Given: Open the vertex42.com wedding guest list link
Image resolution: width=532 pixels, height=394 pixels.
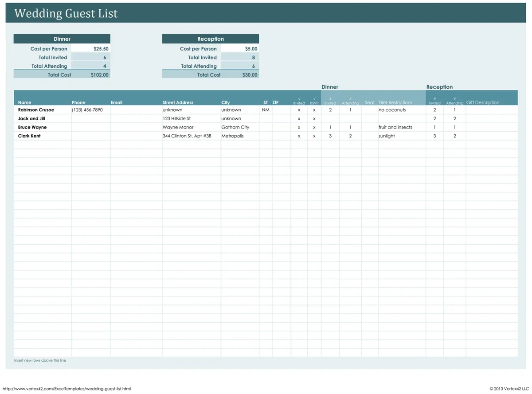Looking at the screenshot, I should pyautogui.click(x=66, y=389).
